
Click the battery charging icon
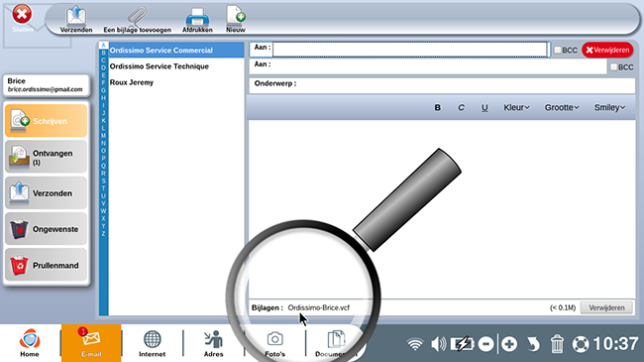pyautogui.click(x=462, y=344)
